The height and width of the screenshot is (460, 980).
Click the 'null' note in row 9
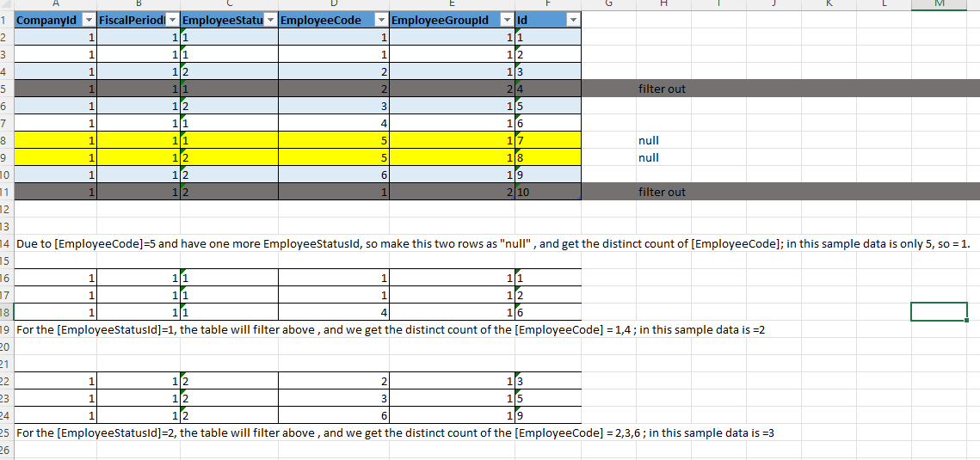tap(648, 157)
